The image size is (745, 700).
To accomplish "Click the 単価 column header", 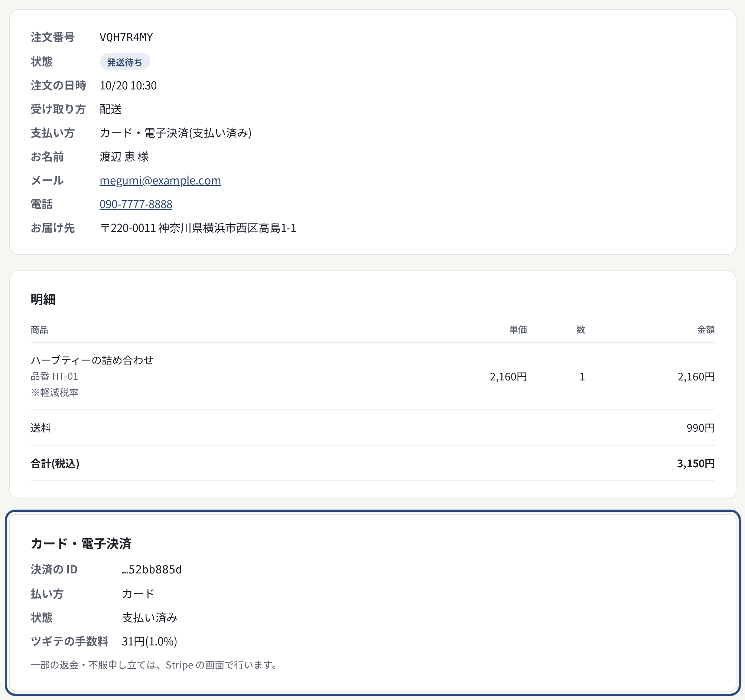I will (518, 330).
